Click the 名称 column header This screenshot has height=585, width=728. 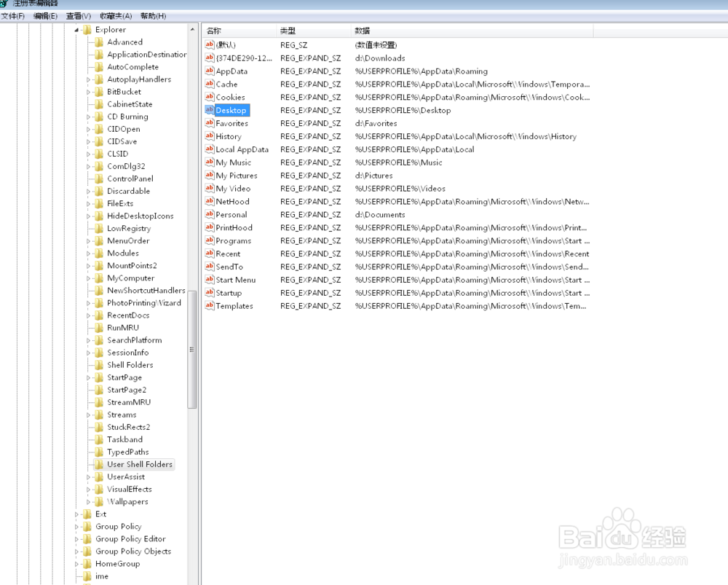(216, 31)
